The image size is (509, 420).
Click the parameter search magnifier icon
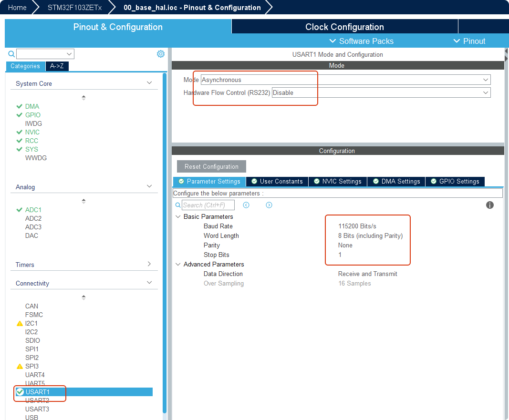point(178,205)
